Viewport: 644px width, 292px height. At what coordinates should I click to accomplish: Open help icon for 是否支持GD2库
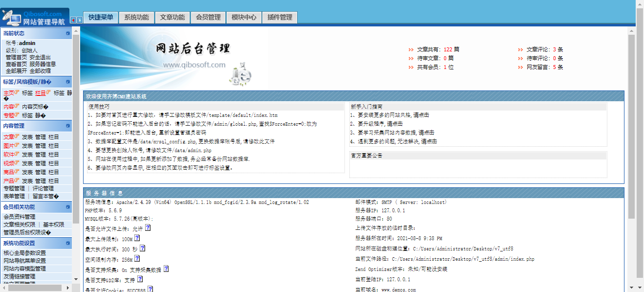[x=140, y=279]
